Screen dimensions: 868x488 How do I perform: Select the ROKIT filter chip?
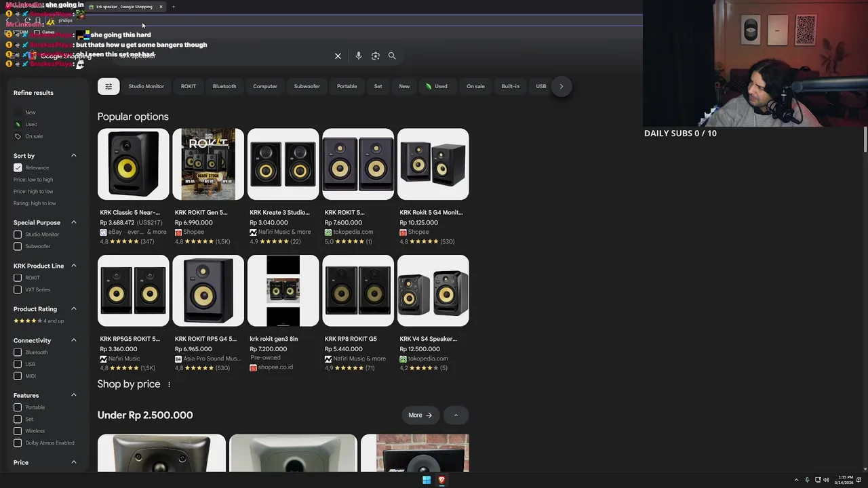point(189,86)
